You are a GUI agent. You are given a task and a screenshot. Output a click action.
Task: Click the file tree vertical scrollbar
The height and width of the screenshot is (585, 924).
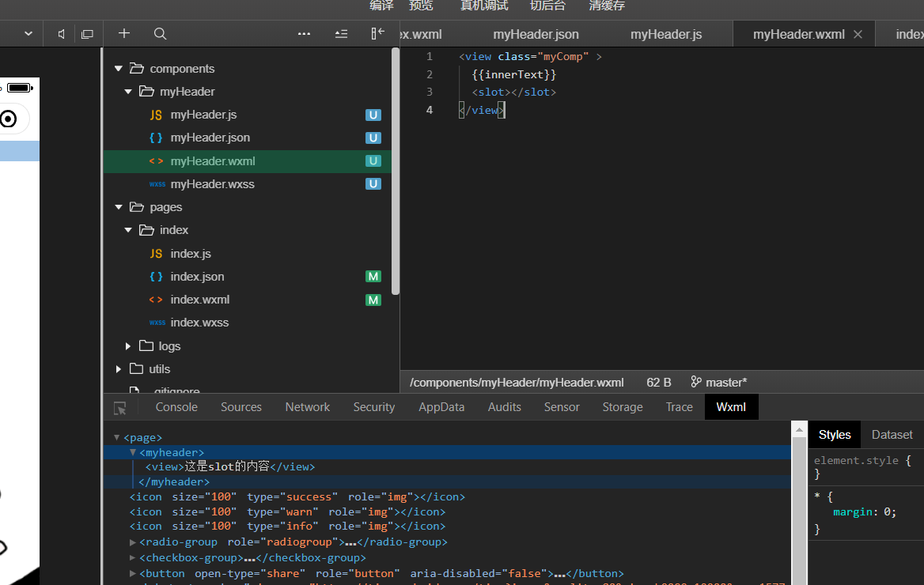click(396, 171)
